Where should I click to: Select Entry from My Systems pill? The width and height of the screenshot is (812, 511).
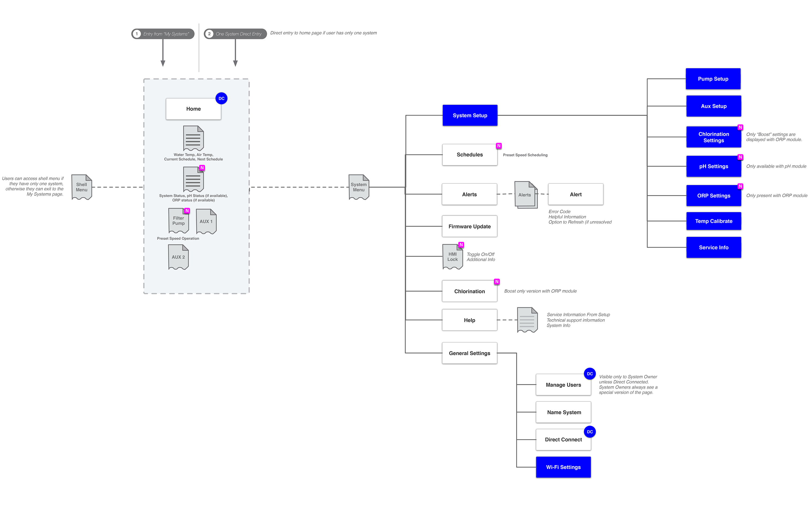coord(163,34)
